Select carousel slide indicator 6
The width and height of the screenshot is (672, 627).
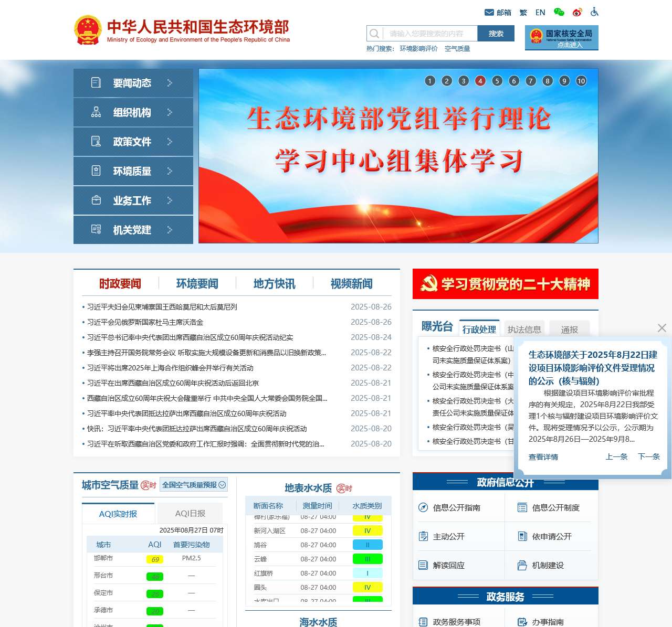[x=514, y=81]
